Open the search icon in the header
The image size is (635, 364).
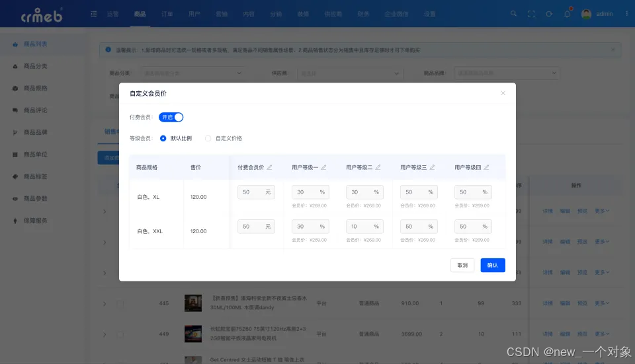tap(513, 14)
